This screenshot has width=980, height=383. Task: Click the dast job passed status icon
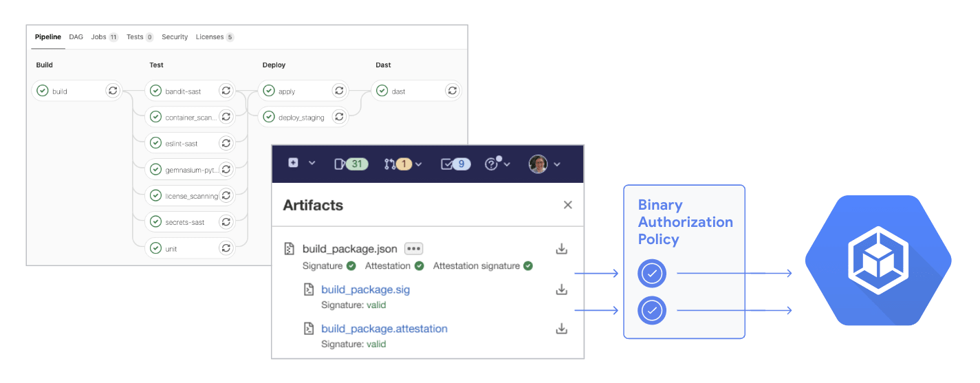tap(382, 91)
